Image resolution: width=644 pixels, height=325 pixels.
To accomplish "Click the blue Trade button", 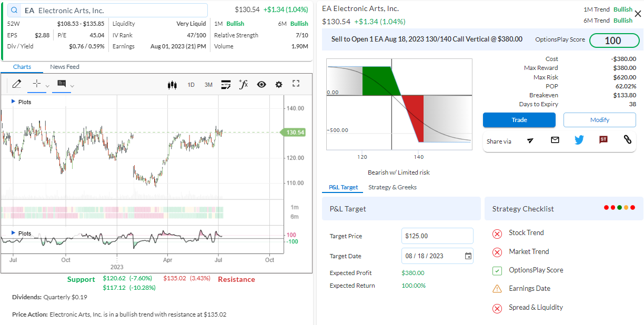I will pyautogui.click(x=519, y=120).
